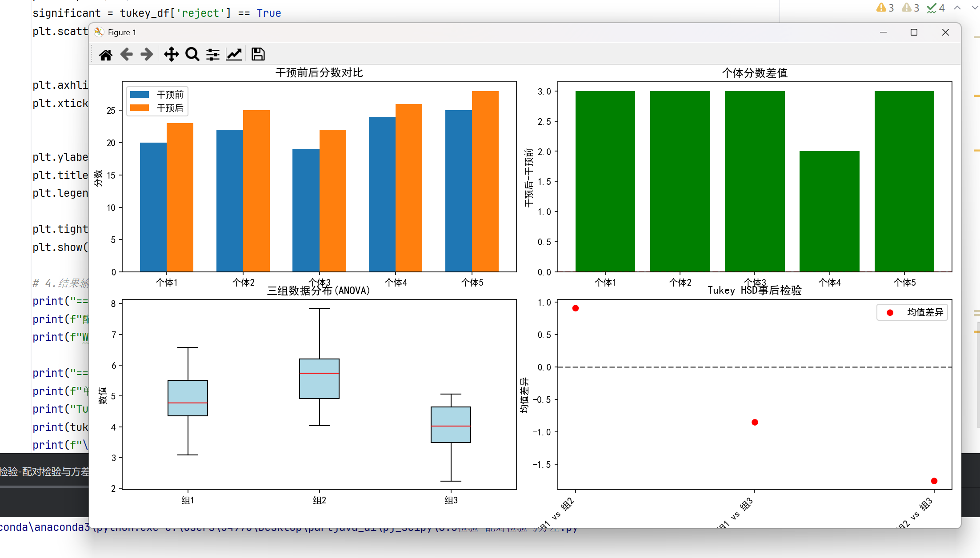
Task: Go to previous highlighted error chevron
Action: pos(957,8)
